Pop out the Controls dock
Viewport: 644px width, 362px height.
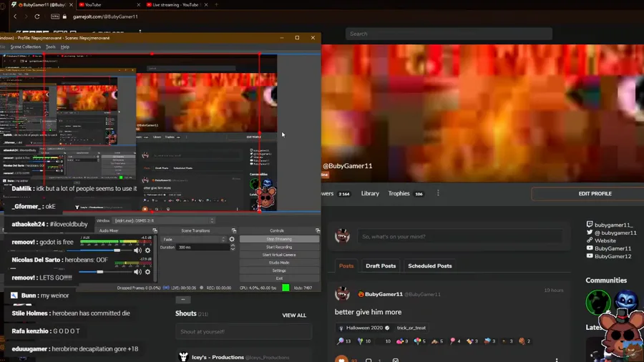click(318, 230)
